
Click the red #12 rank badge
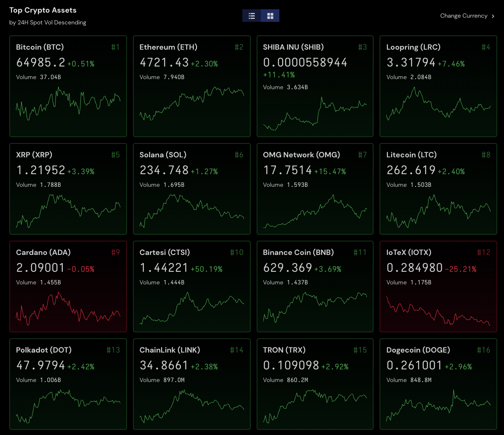[483, 252]
